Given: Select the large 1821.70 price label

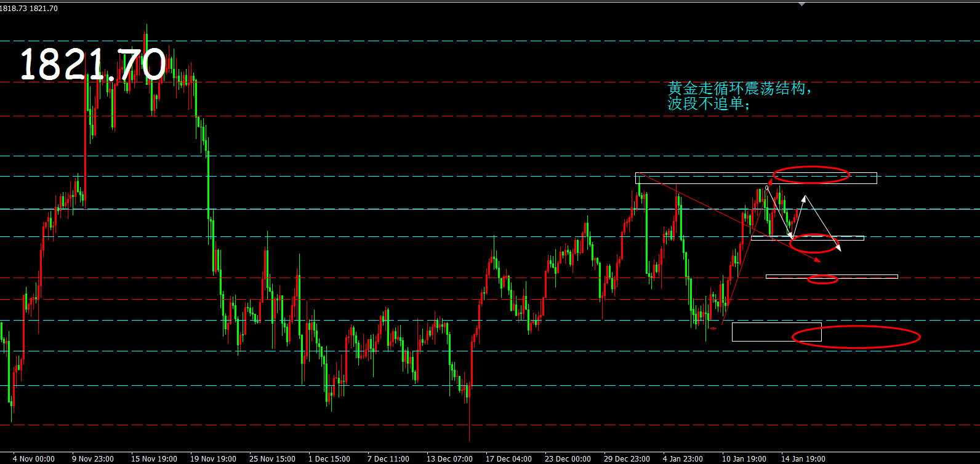Looking at the screenshot, I should [93, 65].
